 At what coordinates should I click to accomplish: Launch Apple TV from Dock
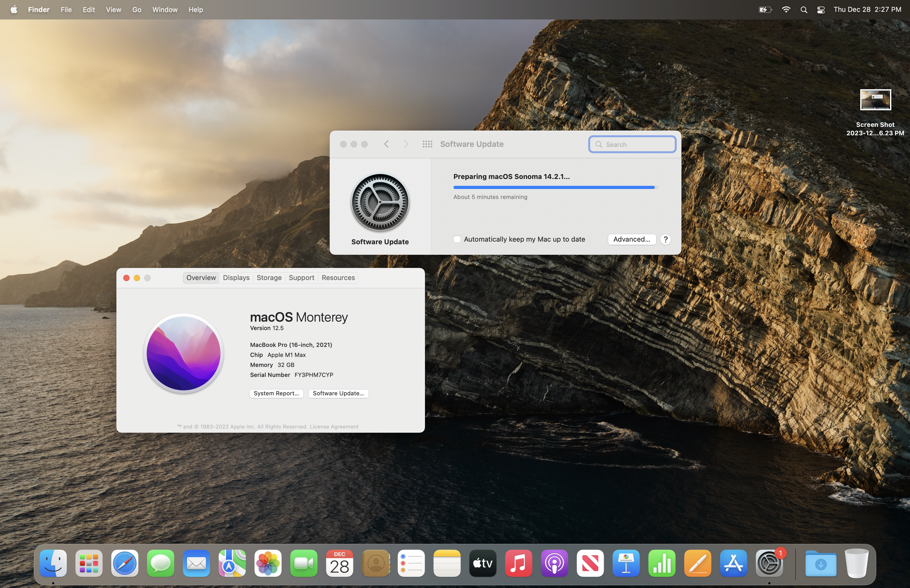[483, 563]
